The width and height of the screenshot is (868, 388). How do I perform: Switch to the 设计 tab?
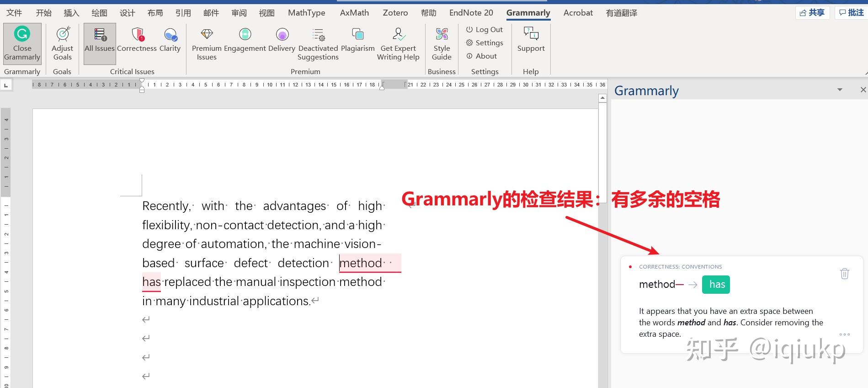(x=127, y=13)
